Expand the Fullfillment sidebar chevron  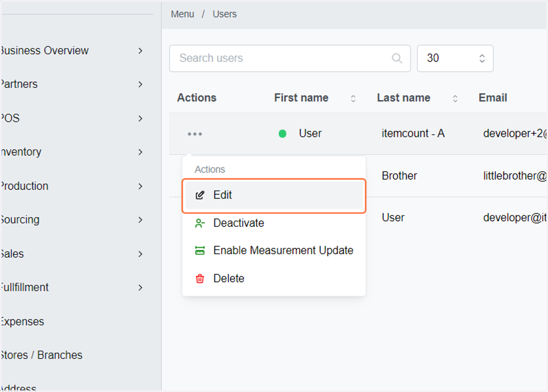pyautogui.click(x=140, y=287)
